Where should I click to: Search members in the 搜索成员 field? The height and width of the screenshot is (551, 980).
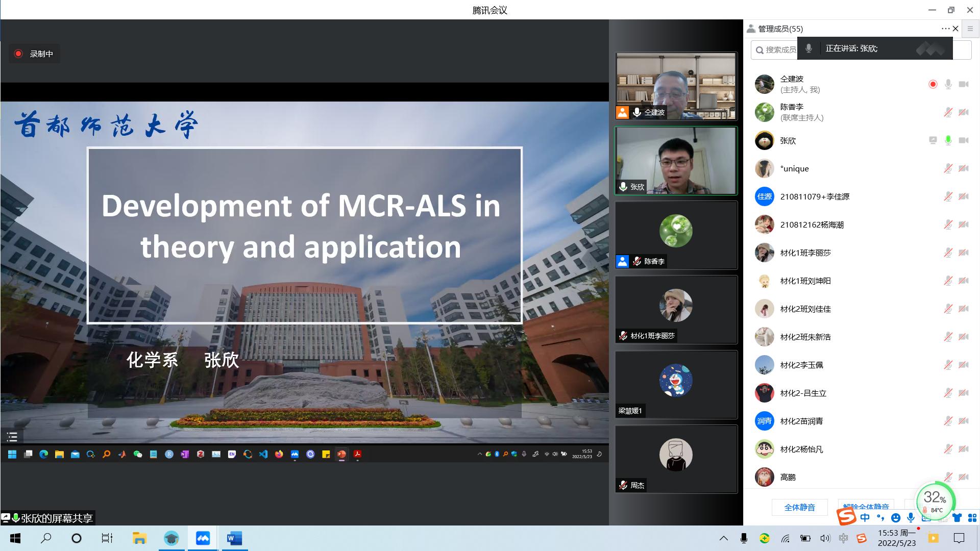tap(776, 49)
